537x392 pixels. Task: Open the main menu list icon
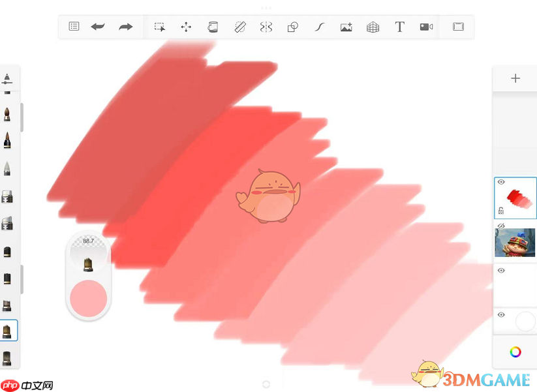74,27
